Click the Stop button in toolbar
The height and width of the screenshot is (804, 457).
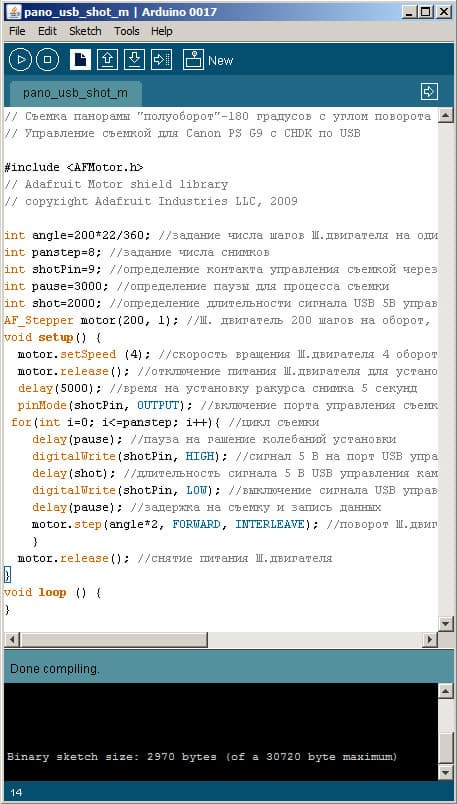[48, 60]
